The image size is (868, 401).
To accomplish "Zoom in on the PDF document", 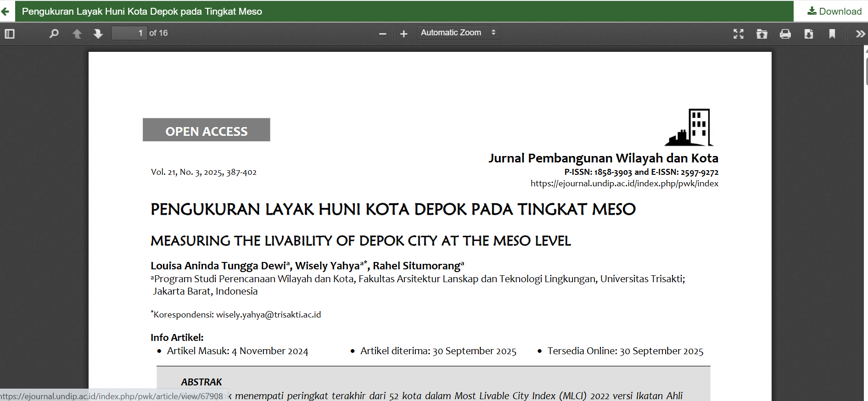I will pyautogui.click(x=403, y=33).
